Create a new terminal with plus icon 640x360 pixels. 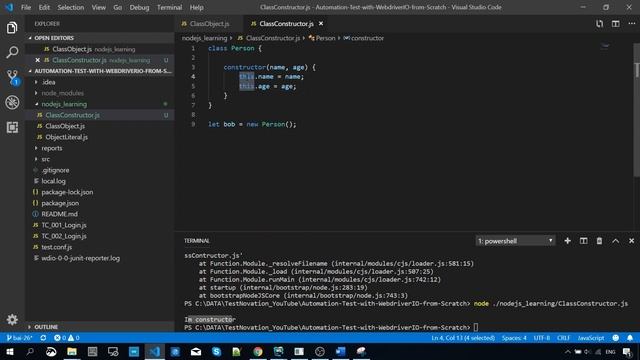coord(567,241)
